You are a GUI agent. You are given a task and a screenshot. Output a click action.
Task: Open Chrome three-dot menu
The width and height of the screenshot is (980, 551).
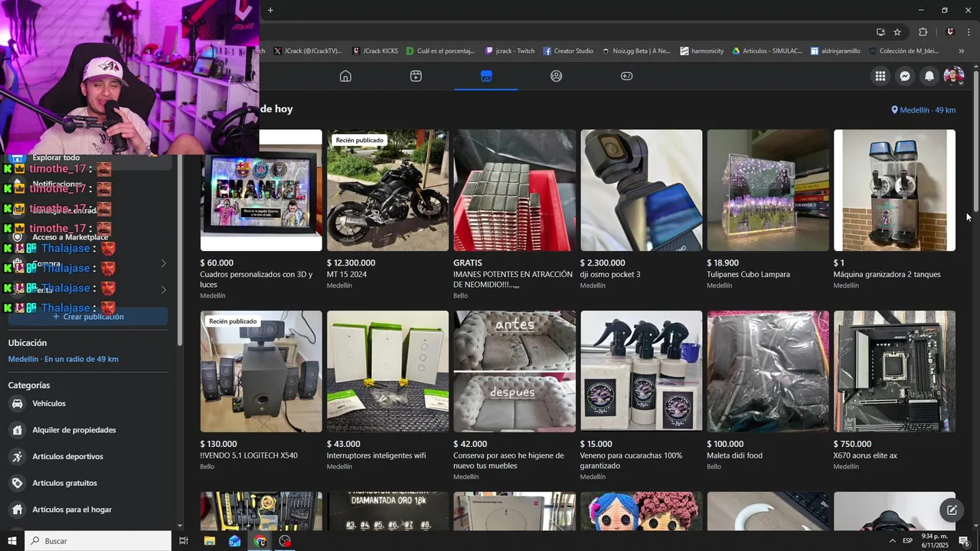point(969,32)
